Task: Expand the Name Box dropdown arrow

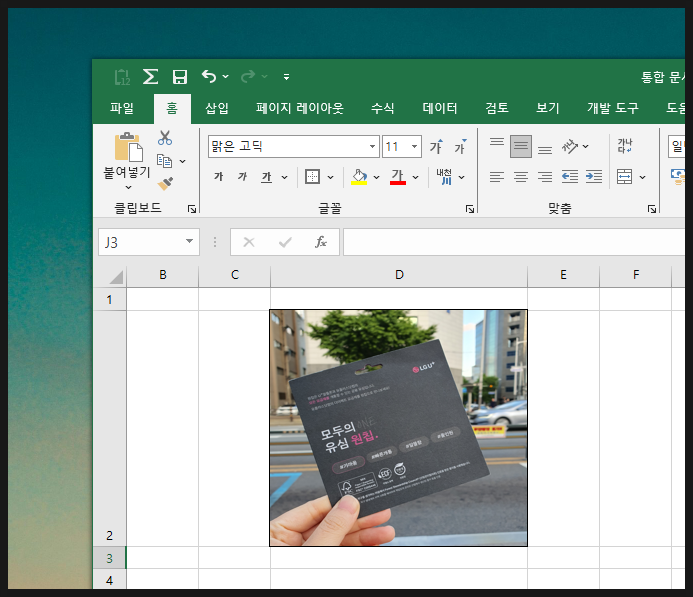Action: pos(189,241)
